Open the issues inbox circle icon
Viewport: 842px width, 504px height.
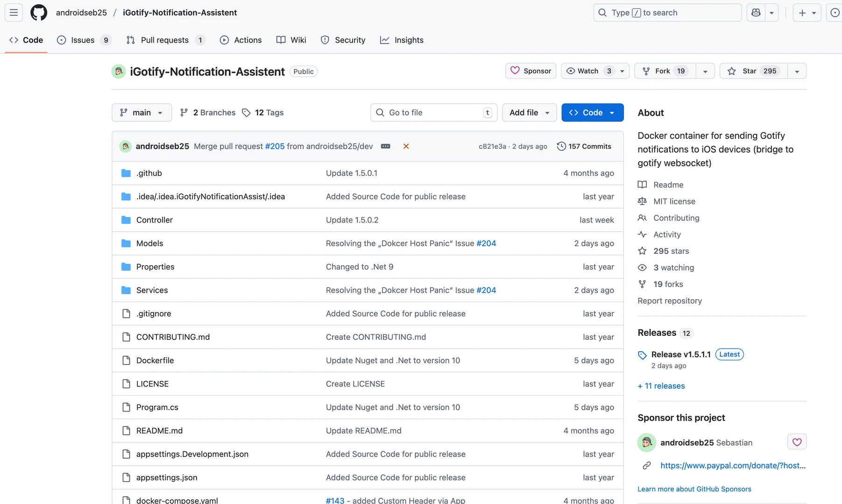click(835, 13)
